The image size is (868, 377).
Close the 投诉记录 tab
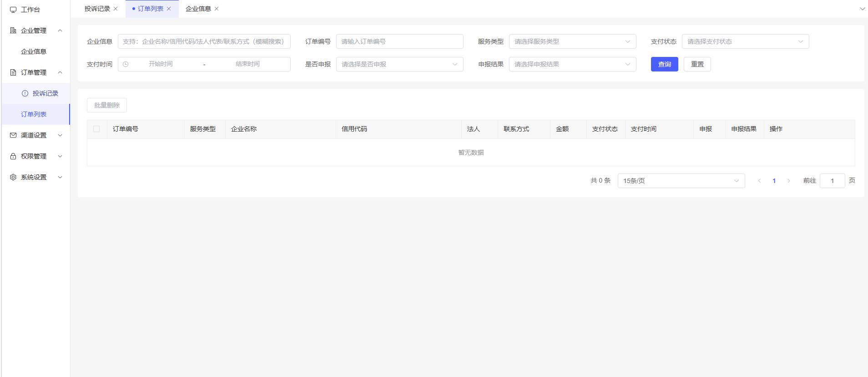(116, 9)
